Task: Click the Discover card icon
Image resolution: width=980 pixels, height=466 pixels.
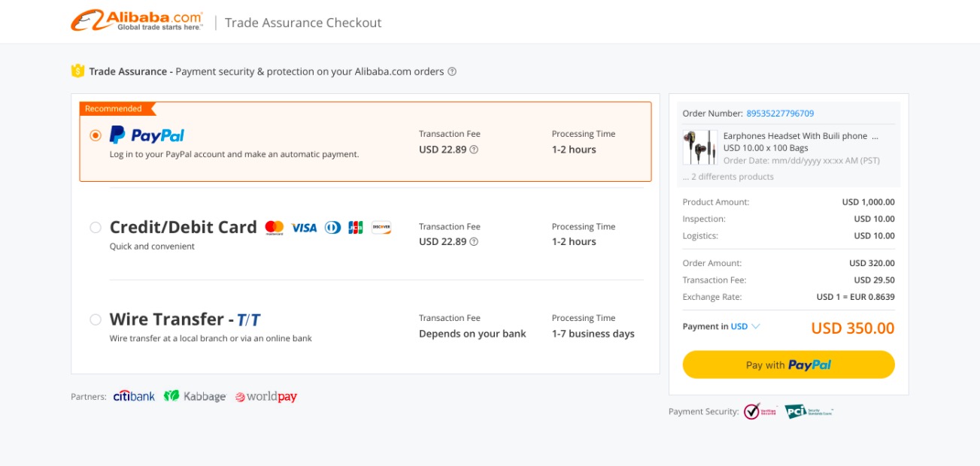Action: (381, 227)
